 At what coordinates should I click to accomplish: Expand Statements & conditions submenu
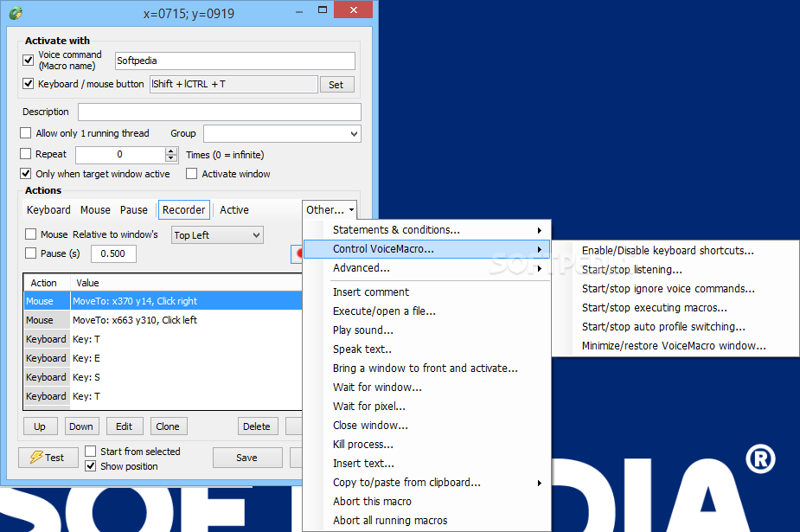tap(427, 230)
